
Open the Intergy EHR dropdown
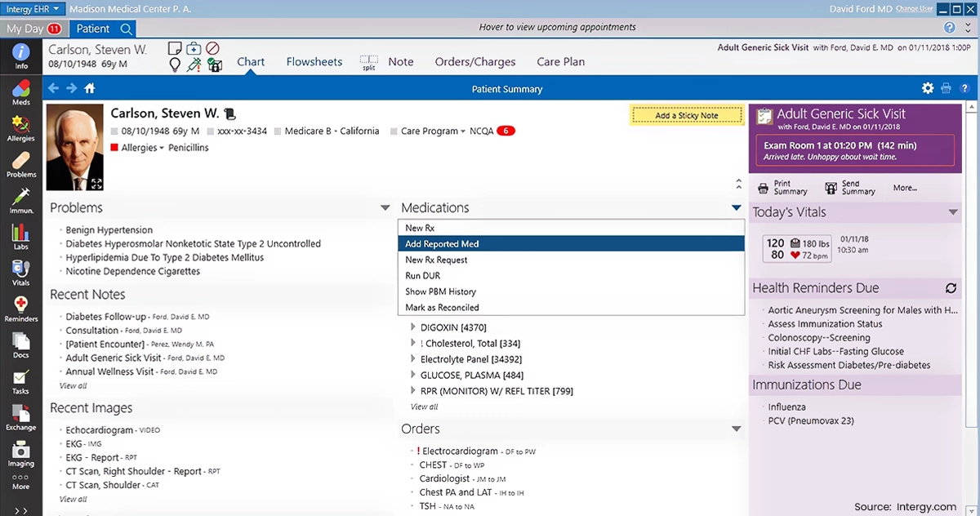pyautogui.click(x=32, y=9)
